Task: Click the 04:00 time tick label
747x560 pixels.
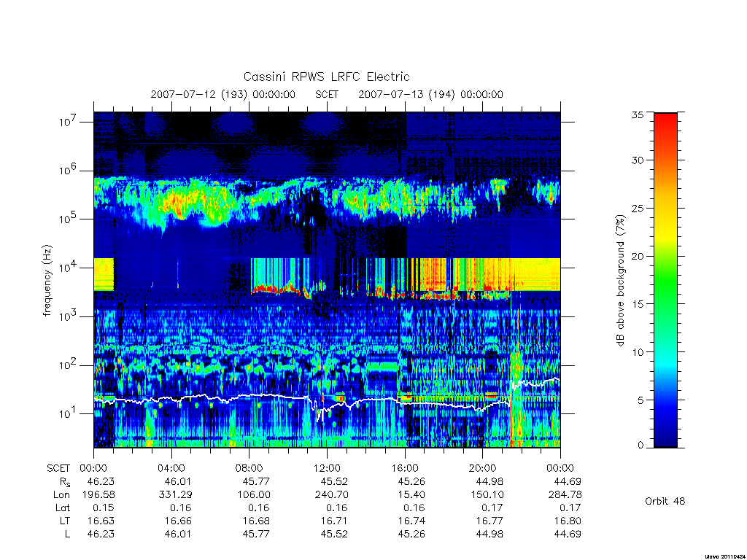Action: tap(171, 468)
